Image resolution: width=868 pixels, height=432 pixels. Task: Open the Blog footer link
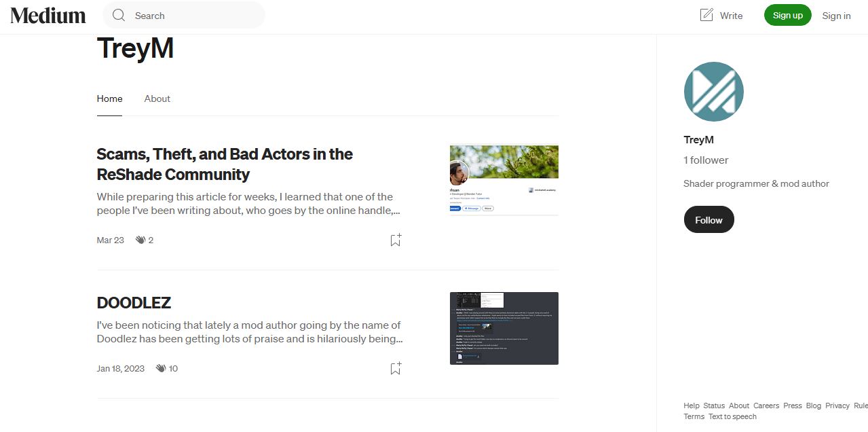click(814, 406)
